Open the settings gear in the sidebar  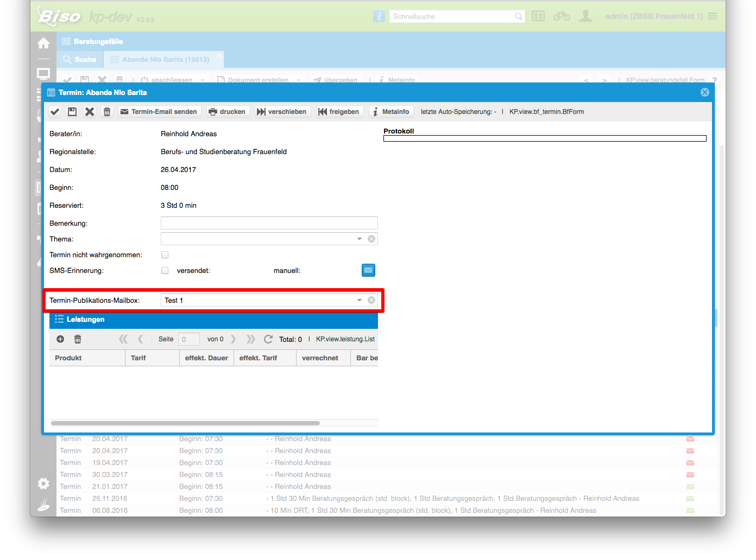(x=43, y=483)
